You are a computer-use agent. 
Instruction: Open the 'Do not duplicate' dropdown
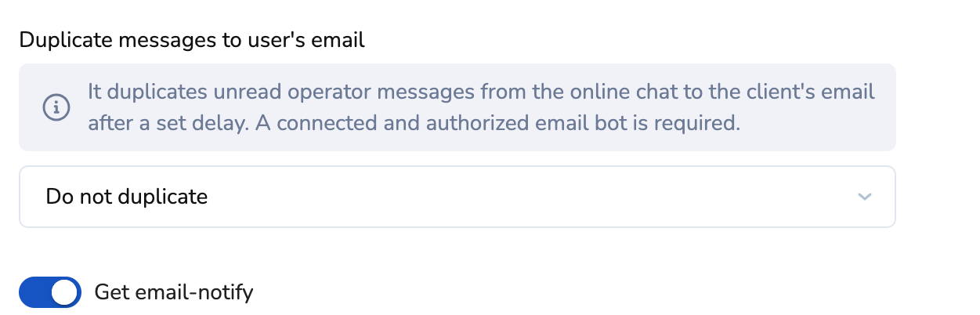pos(457,197)
